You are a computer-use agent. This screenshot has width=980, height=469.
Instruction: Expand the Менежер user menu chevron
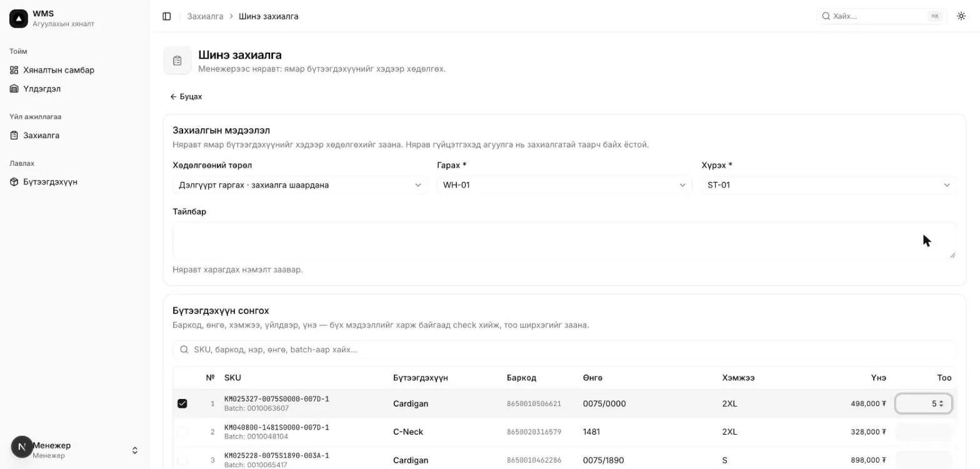(134, 450)
